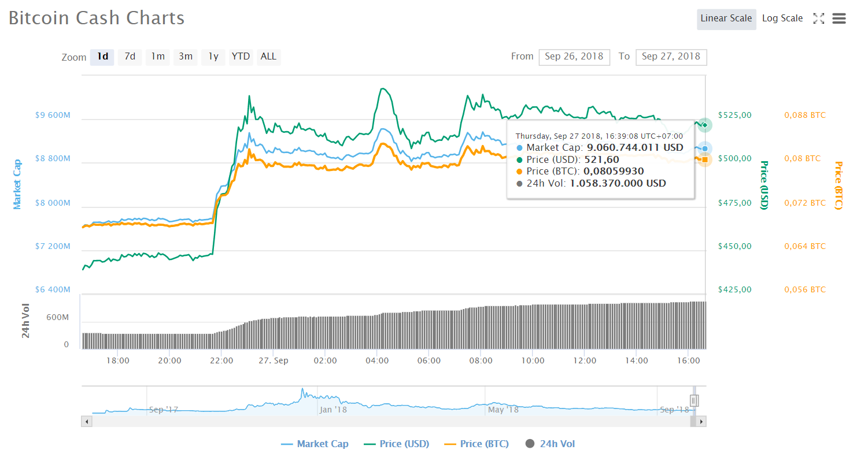This screenshot has height=461, width=868.
Task: Click the 24h Vol axis title
Action: [x=26, y=321]
